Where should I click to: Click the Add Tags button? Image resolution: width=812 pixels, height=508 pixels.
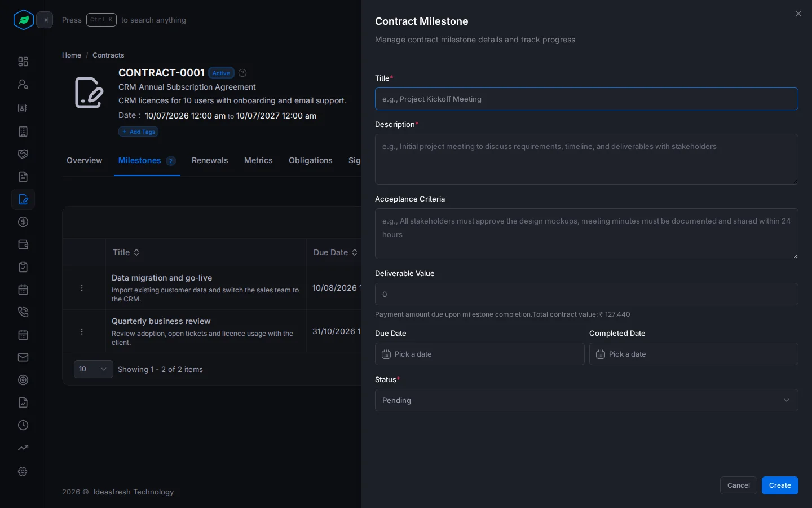click(x=139, y=132)
